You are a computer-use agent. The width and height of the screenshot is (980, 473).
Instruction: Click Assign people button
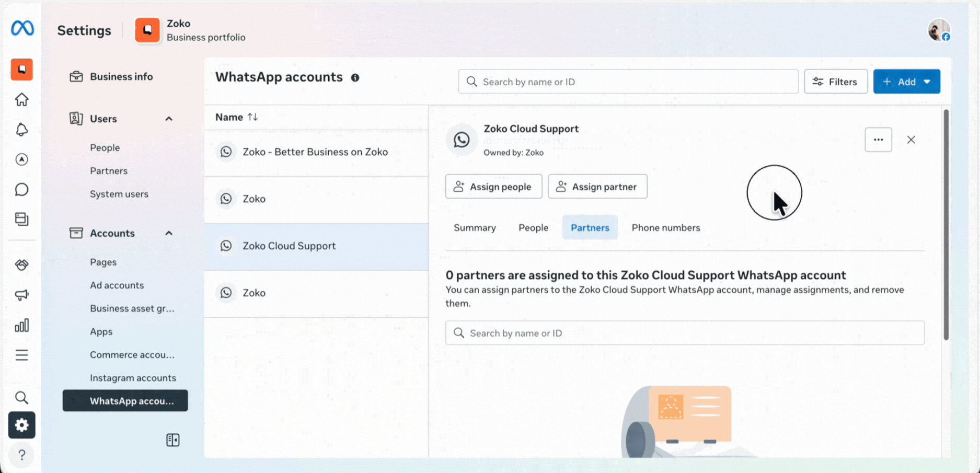pos(494,187)
